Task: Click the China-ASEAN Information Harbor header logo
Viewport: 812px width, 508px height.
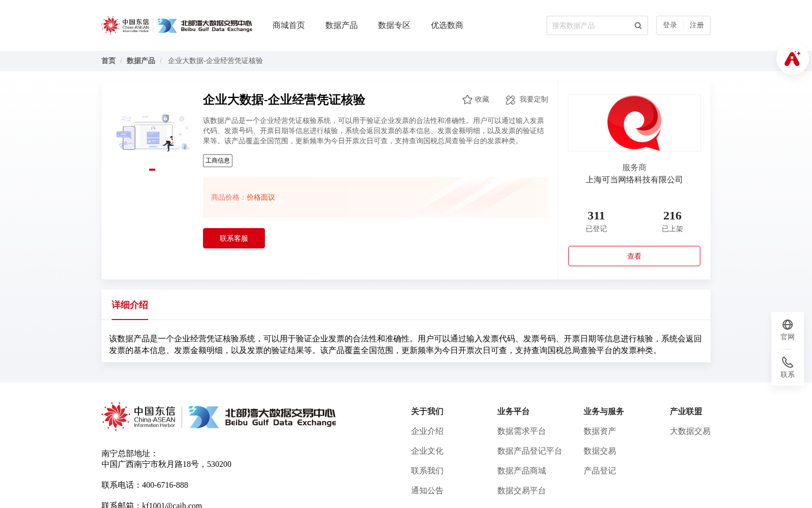Action: pos(125,25)
